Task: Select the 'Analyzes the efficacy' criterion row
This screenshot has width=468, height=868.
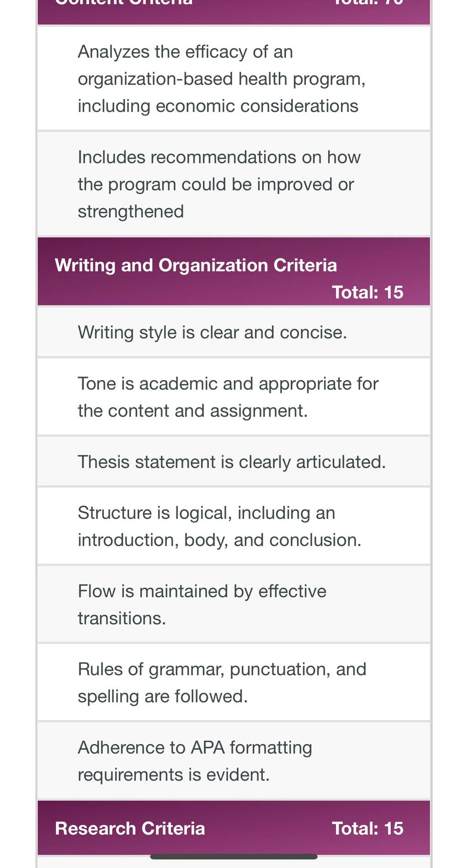Action: (234, 79)
